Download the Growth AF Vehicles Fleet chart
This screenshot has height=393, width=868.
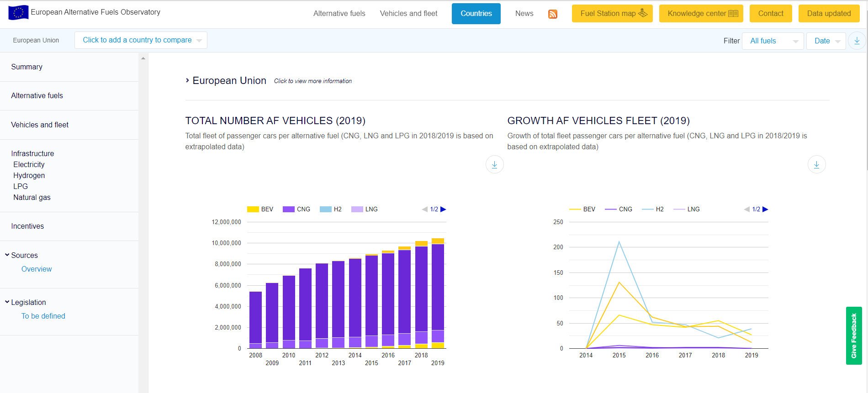816,164
